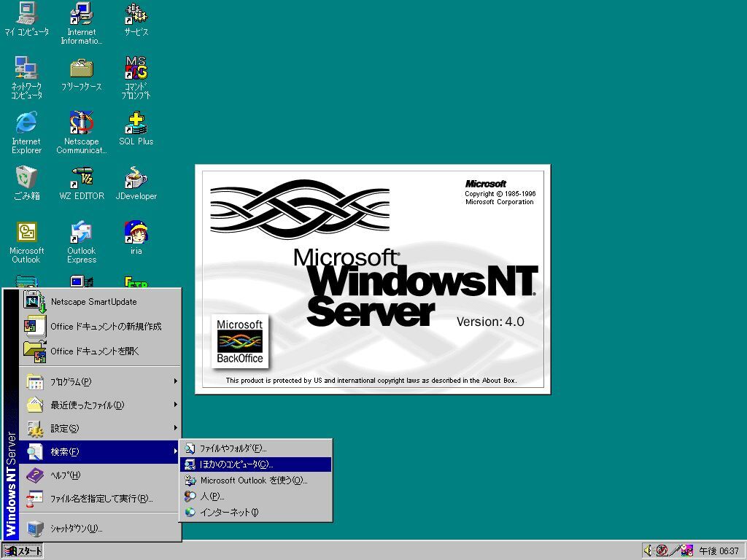Choose Office ドキュメントを開く in Start menu
The height and width of the screenshot is (560, 747).
(x=100, y=351)
